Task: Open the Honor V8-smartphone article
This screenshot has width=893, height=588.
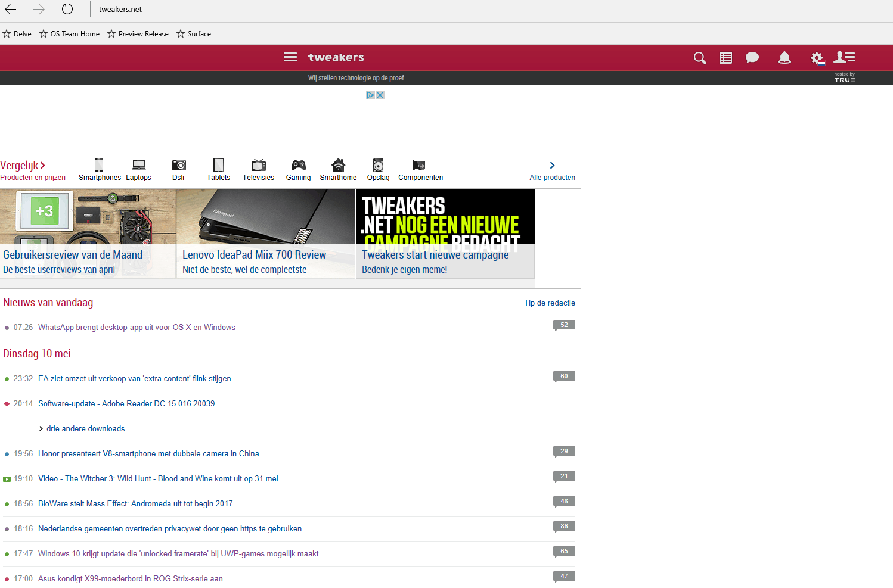Action: [148, 453]
